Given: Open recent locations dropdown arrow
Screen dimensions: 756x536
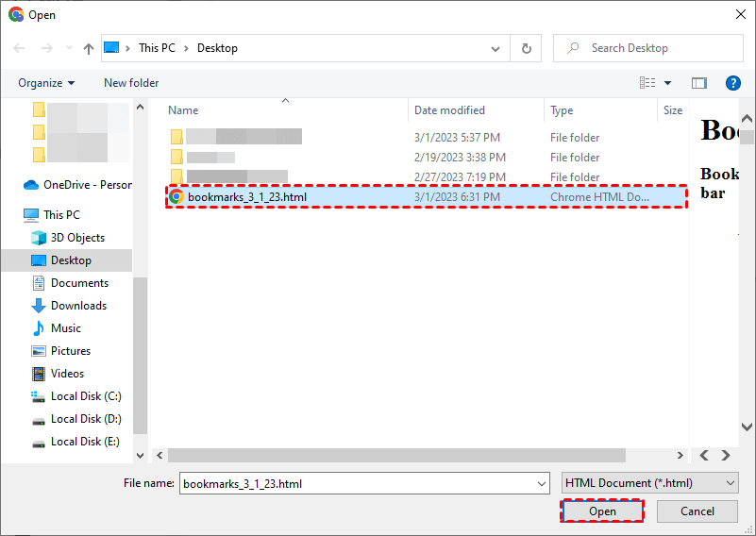Looking at the screenshot, I should [x=69, y=48].
